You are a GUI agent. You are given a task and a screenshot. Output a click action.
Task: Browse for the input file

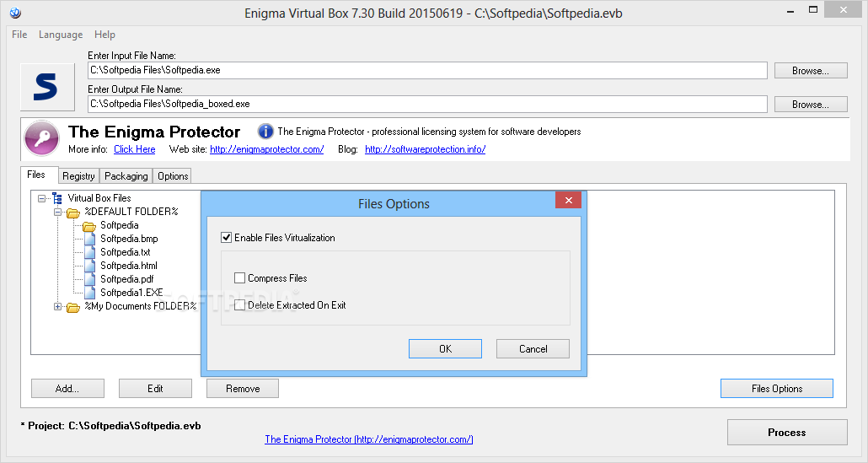(811, 70)
